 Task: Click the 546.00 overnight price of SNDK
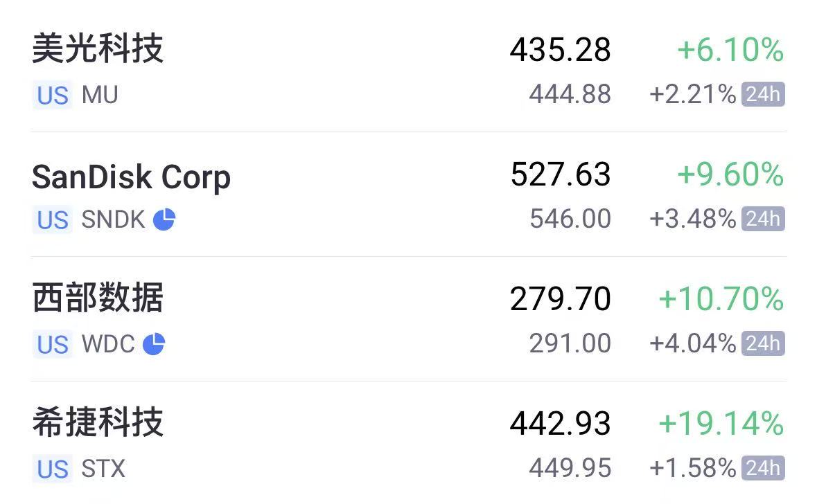[570, 219]
